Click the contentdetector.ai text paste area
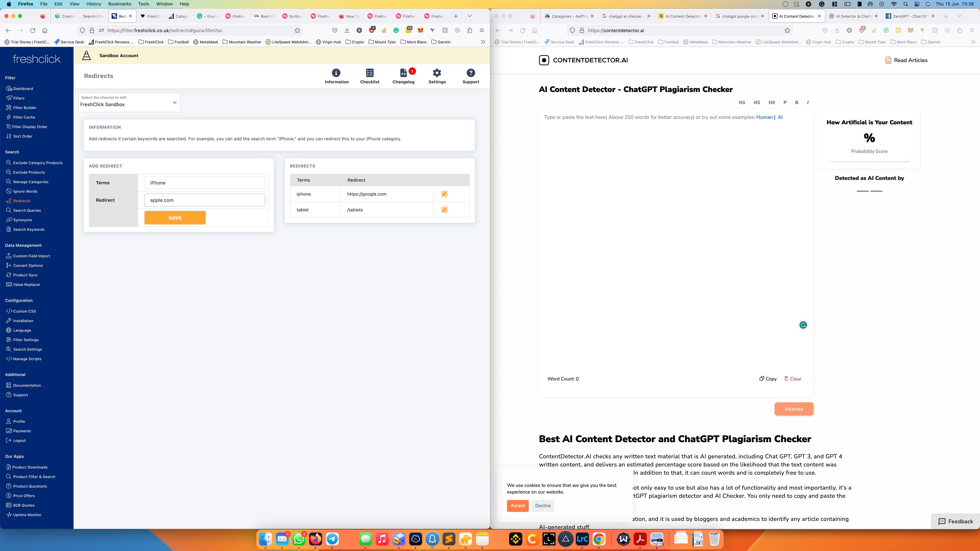This screenshot has height=551, width=980. pyautogui.click(x=676, y=243)
